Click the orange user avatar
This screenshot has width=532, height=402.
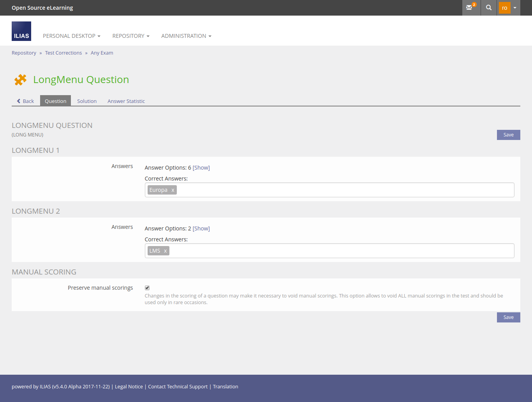pos(504,8)
